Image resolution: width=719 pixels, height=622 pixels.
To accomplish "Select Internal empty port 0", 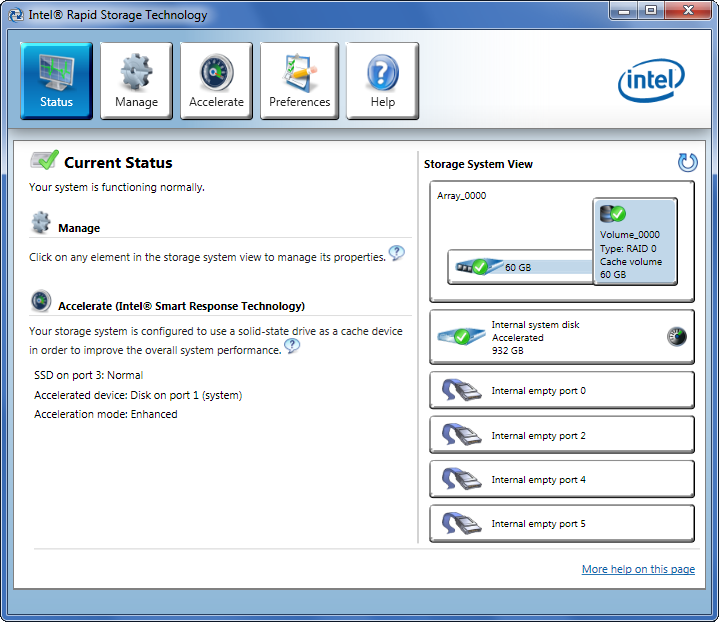I will 562,390.
